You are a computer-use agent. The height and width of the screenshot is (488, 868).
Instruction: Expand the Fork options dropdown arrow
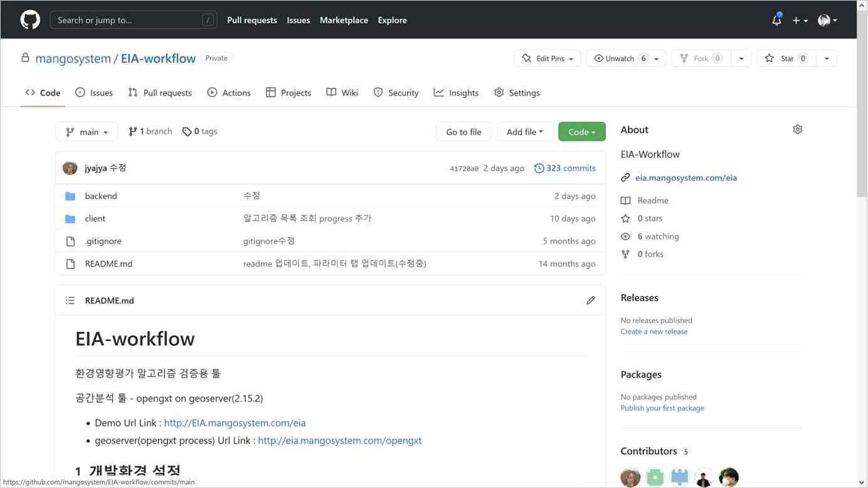(741, 58)
